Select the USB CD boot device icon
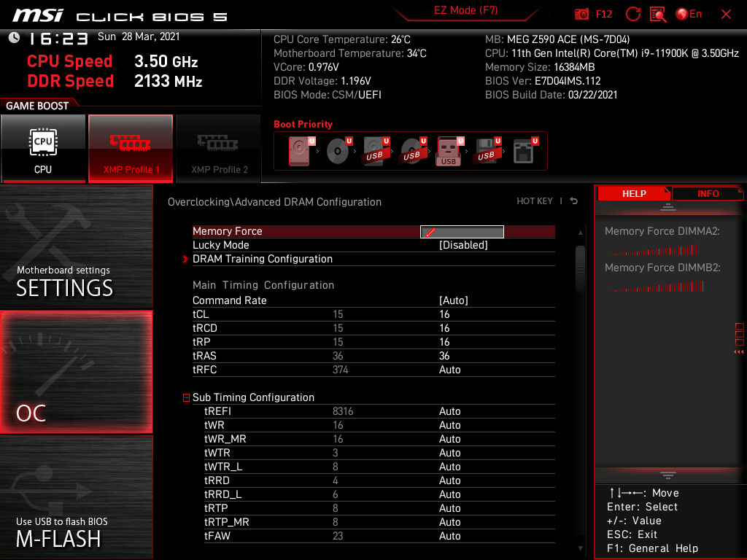 (413, 151)
